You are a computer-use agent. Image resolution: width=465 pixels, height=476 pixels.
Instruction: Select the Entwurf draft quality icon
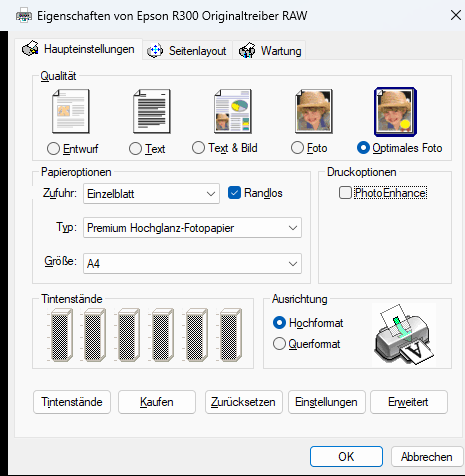pos(71,111)
